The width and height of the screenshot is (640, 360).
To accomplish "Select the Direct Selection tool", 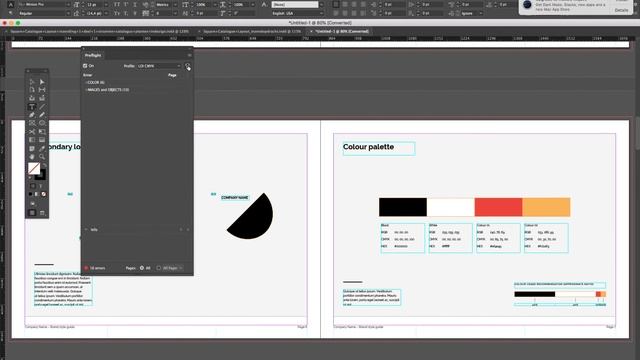I will pos(42,82).
